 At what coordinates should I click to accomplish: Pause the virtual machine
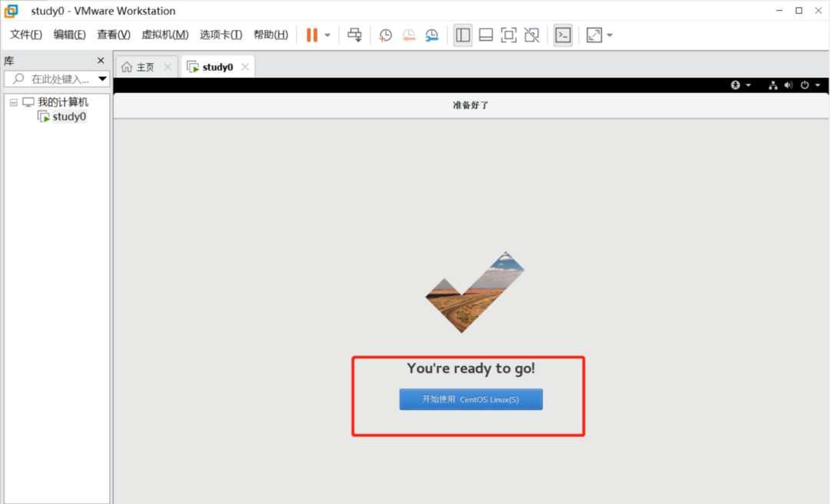312,35
